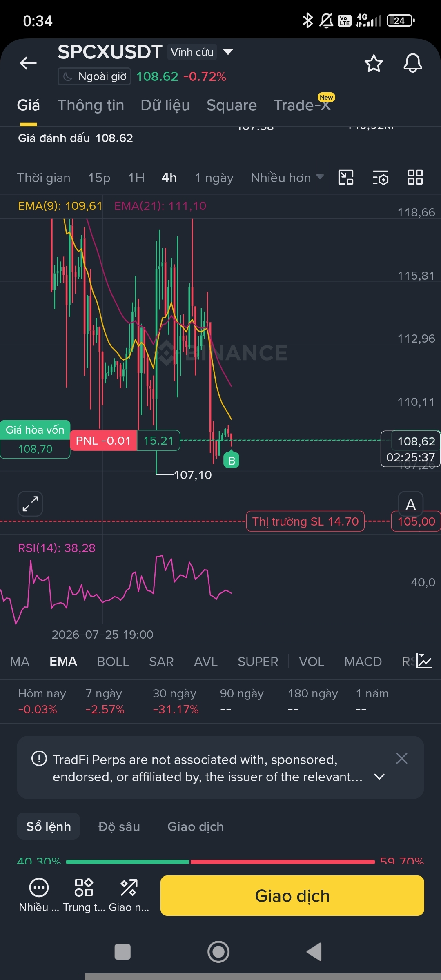The height and width of the screenshot is (980, 441).
Task: Open indicator list chart icon
Action: pyautogui.click(x=424, y=661)
